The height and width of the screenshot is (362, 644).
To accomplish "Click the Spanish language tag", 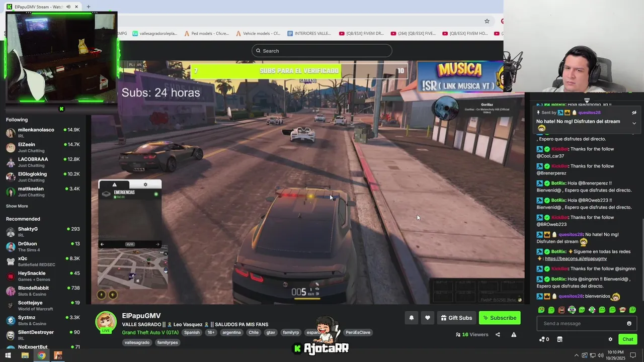I will coord(192,332).
